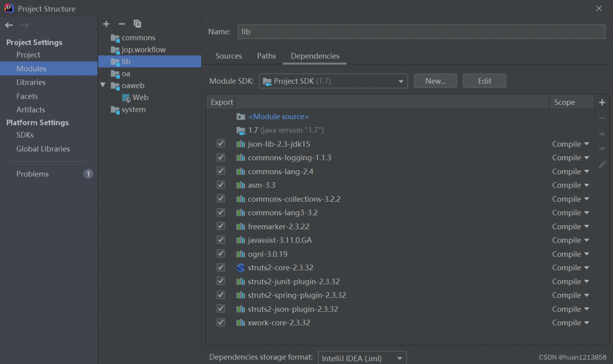Click the json-lib-2.3-jdk15 library icon
Image resolution: width=613 pixels, height=364 pixels.
pyautogui.click(x=241, y=144)
